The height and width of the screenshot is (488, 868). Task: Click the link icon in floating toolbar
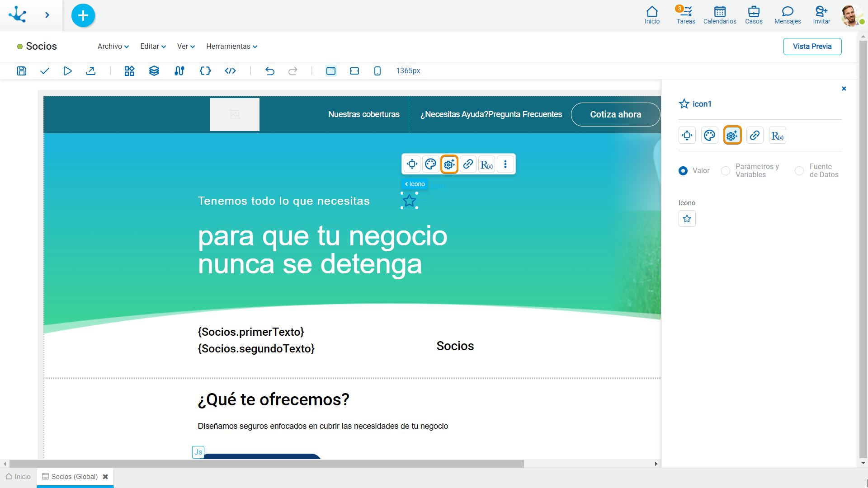[468, 164]
